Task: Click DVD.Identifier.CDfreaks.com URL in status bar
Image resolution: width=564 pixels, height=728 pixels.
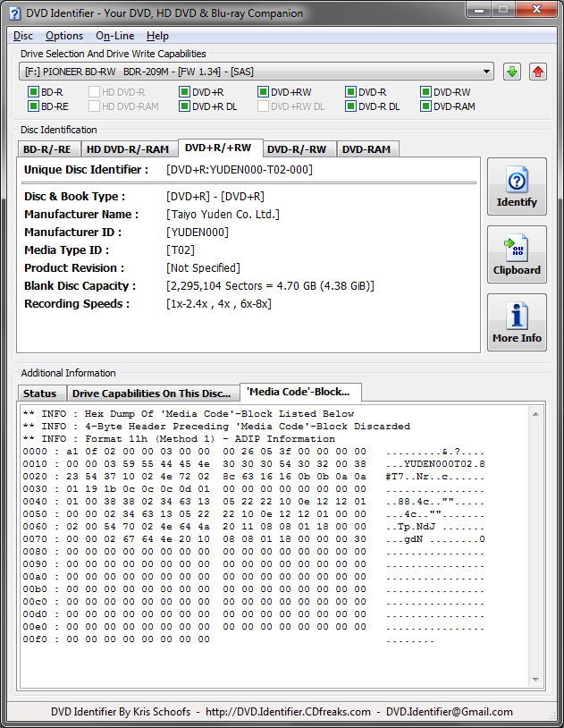Action: 289,712
